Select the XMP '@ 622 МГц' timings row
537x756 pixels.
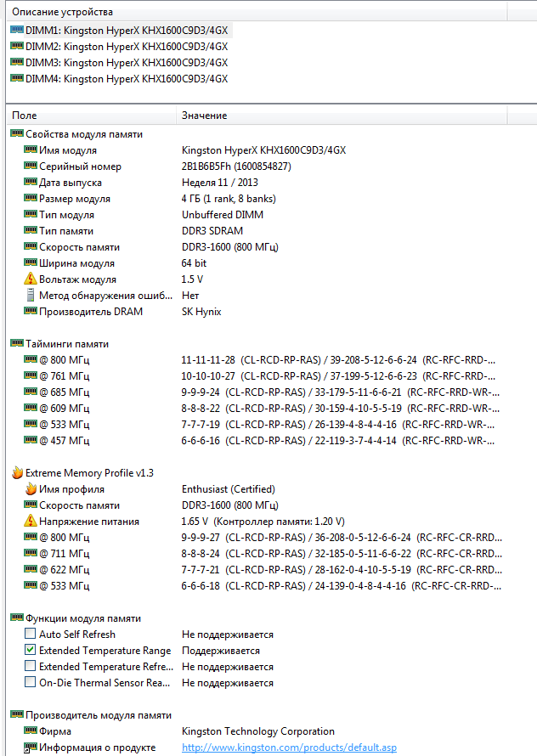[x=263, y=570]
